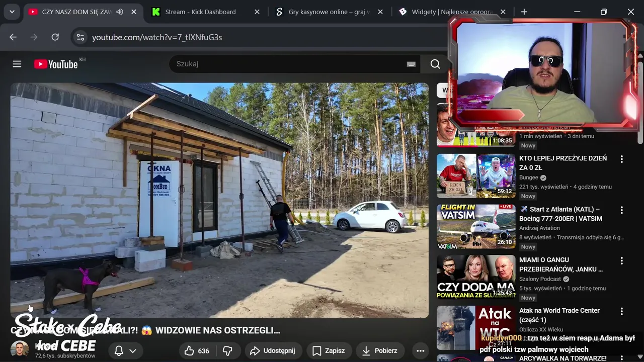Download video using Pobierz button
644x362 pixels.
[x=380, y=351]
